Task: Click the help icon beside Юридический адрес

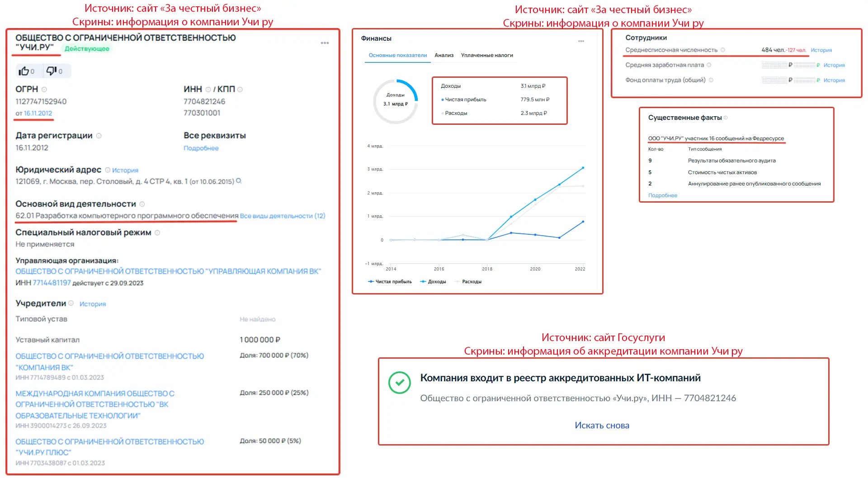Action: (x=108, y=170)
